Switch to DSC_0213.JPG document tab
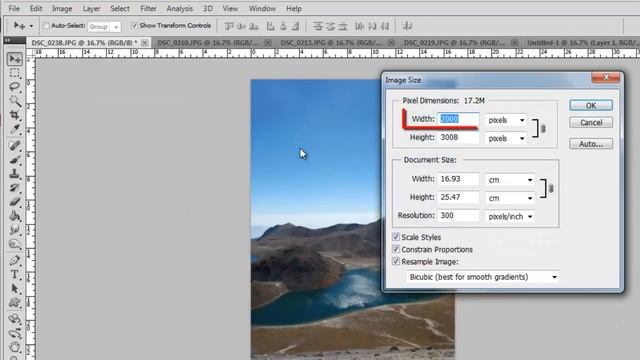Viewport: 640px width, 360px height. click(x=331, y=42)
